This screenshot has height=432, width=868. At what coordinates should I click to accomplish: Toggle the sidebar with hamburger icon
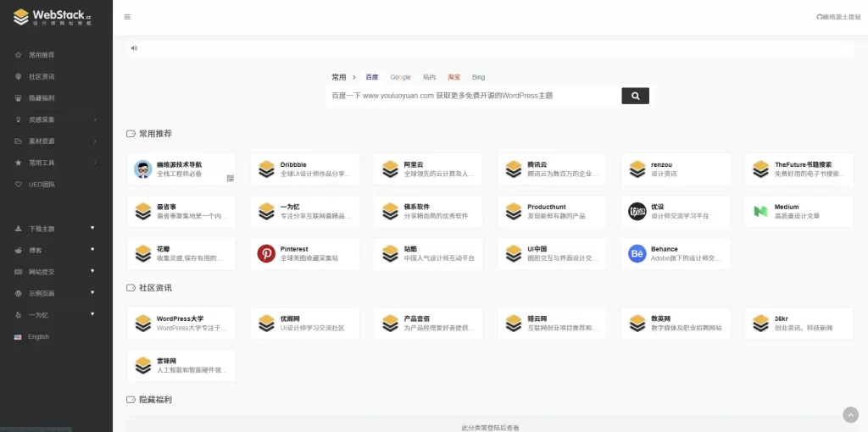point(127,17)
